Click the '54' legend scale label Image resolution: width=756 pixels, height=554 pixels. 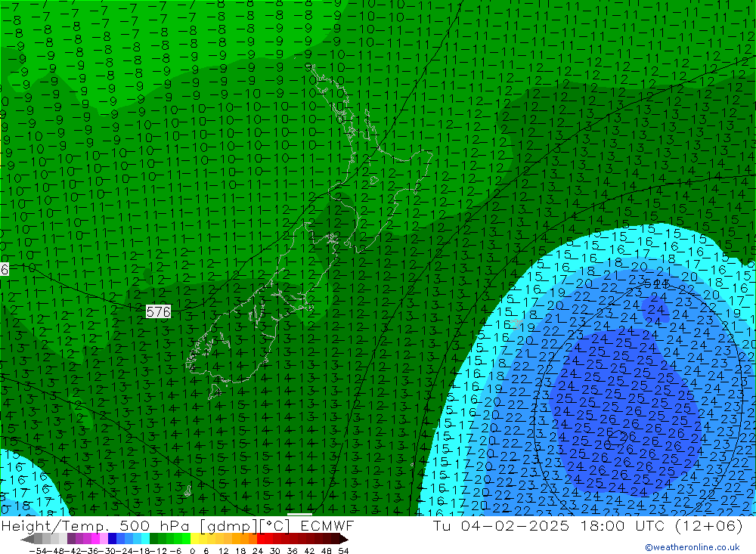pos(343,551)
